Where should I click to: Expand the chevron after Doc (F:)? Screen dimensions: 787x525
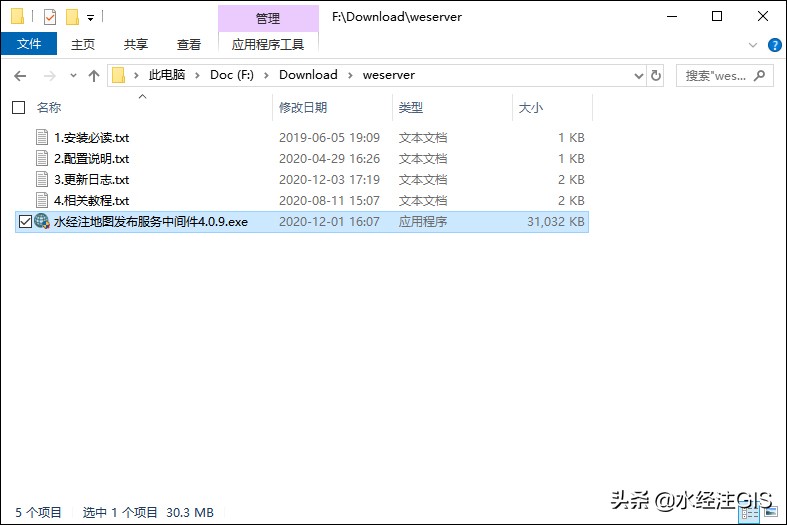267,75
